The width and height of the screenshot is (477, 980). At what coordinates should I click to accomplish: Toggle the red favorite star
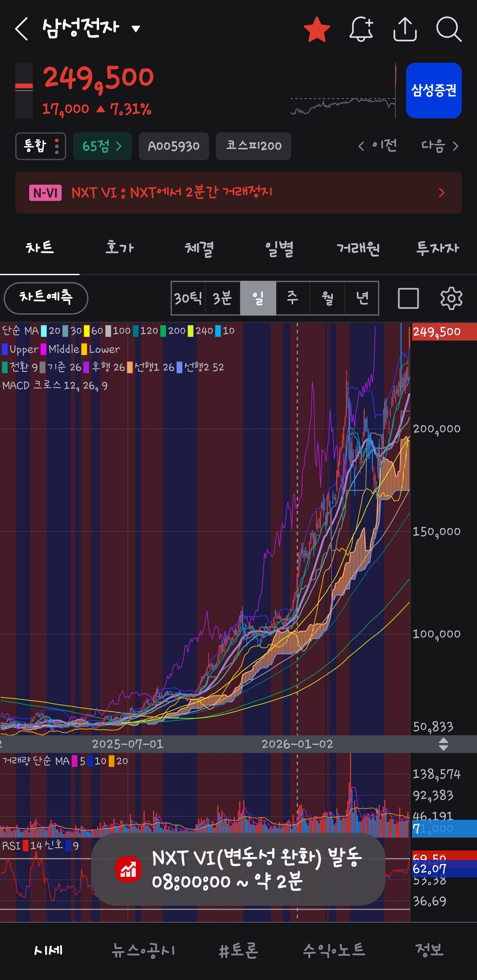click(317, 29)
